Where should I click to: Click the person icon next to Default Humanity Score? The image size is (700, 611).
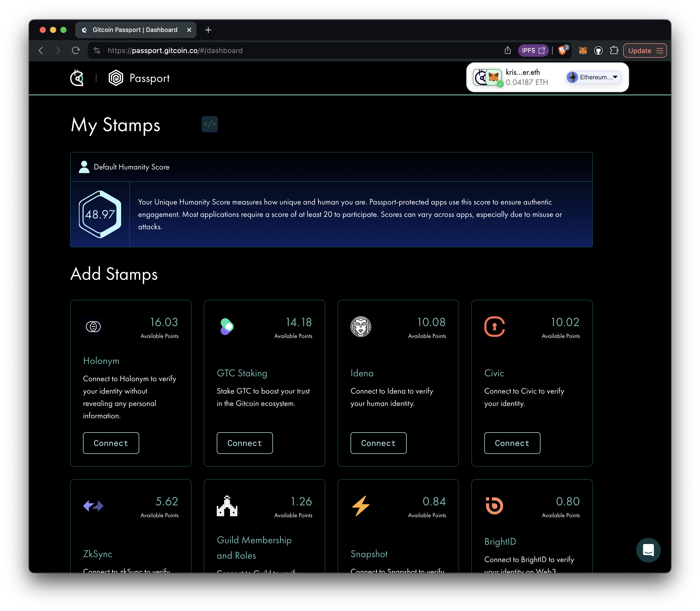(84, 167)
